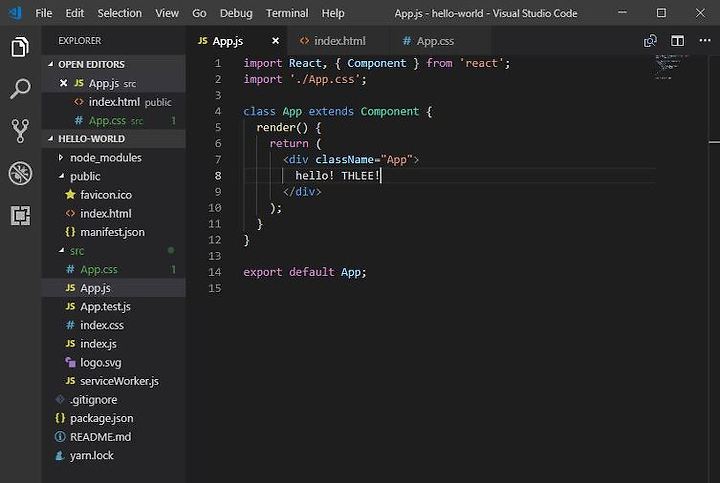Switch to the index.html editor tab
The image size is (720, 483).
pyautogui.click(x=338, y=41)
